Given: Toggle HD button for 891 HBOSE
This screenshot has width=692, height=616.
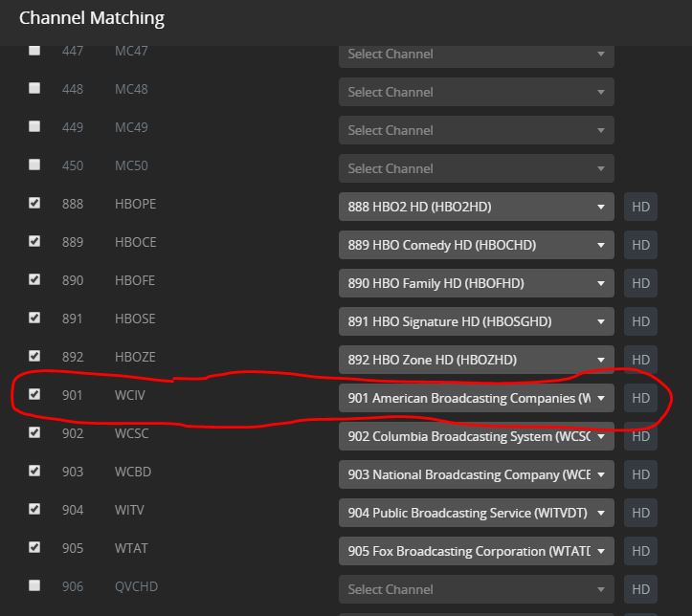Looking at the screenshot, I should click(x=640, y=321).
